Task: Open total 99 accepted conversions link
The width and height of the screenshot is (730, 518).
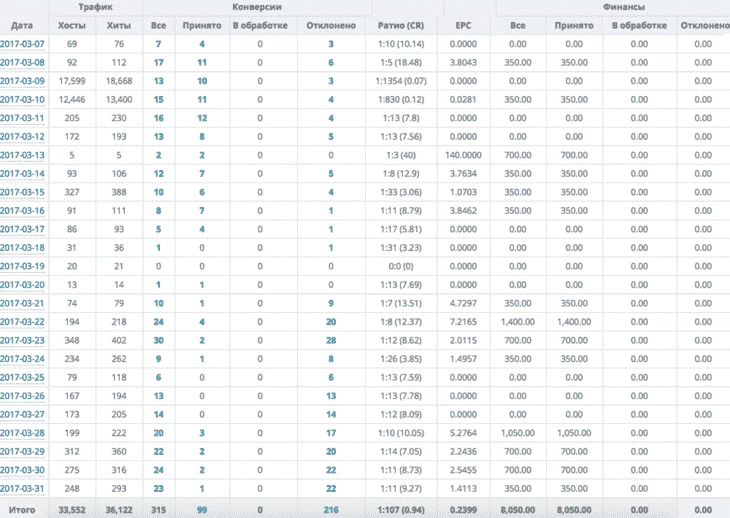Action: tap(202, 510)
